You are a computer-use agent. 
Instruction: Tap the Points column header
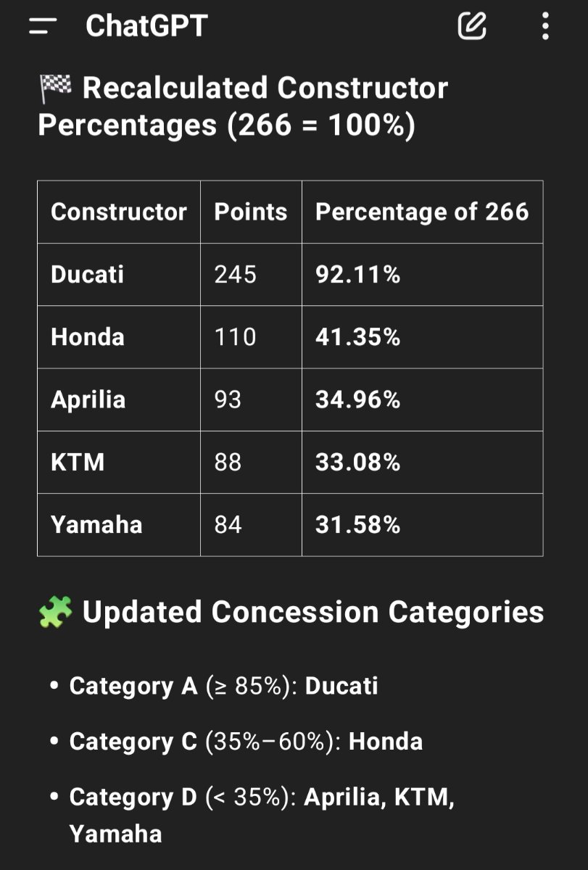pyautogui.click(x=251, y=212)
